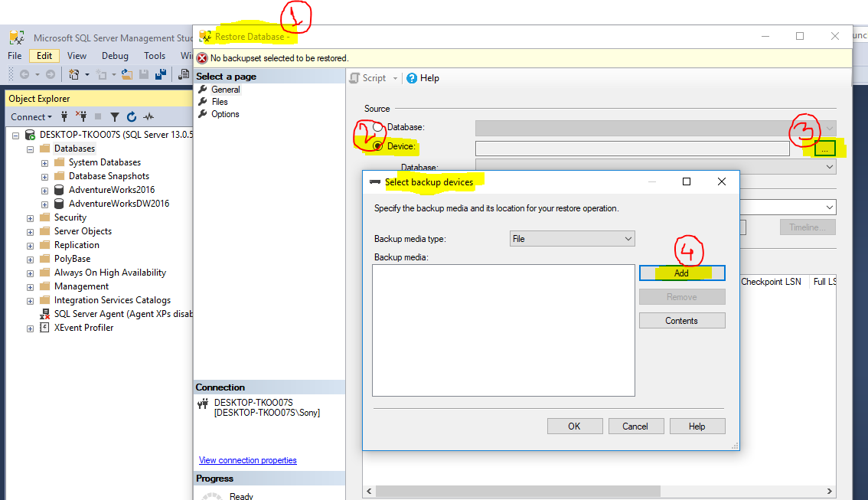This screenshot has width=868, height=500.
Task: Select the Replication tree item
Action: 77,245
